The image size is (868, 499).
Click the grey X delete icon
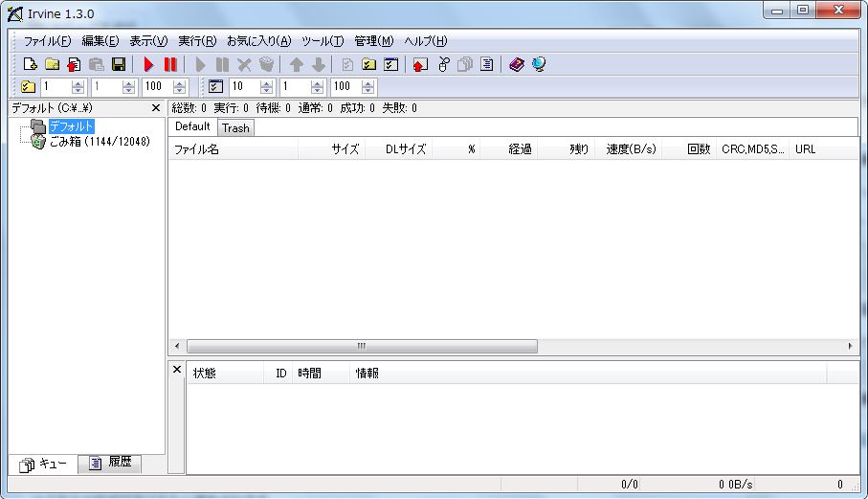tap(244, 64)
